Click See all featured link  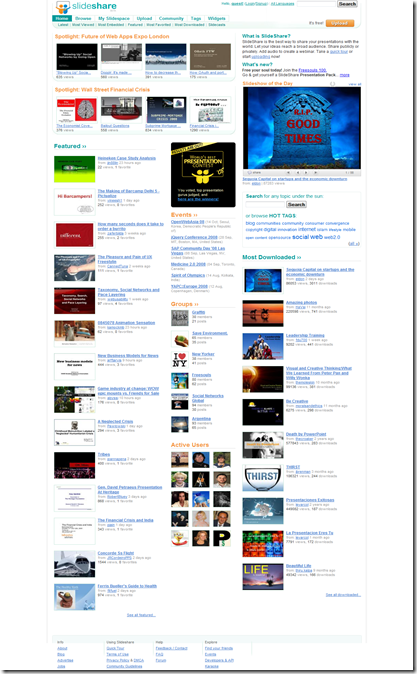coord(141,615)
